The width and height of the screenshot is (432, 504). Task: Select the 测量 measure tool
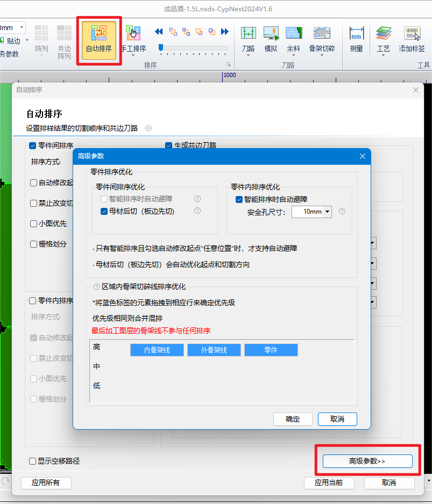[357, 39]
